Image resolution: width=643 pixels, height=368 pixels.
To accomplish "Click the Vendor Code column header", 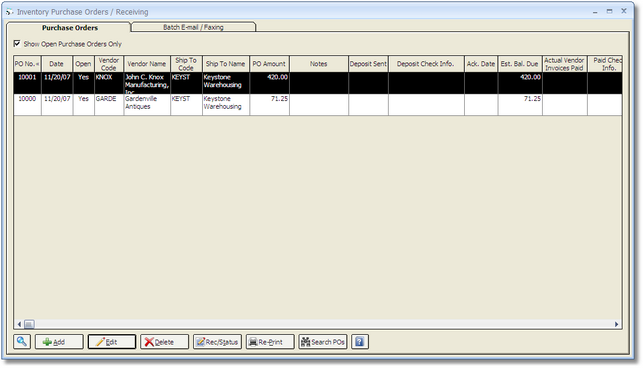I will coord(109,64).
